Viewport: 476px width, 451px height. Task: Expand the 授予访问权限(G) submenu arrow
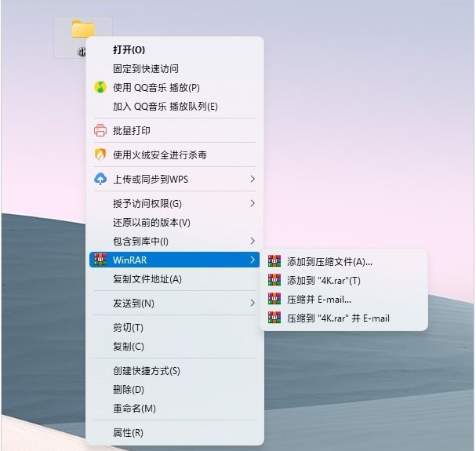pyautogui.click(x=253, y=203)
